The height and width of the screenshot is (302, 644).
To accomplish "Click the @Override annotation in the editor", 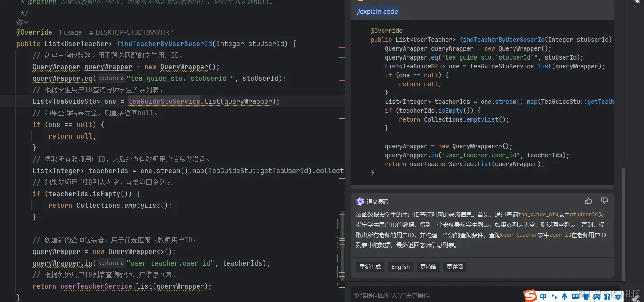I will pos(34,32).
